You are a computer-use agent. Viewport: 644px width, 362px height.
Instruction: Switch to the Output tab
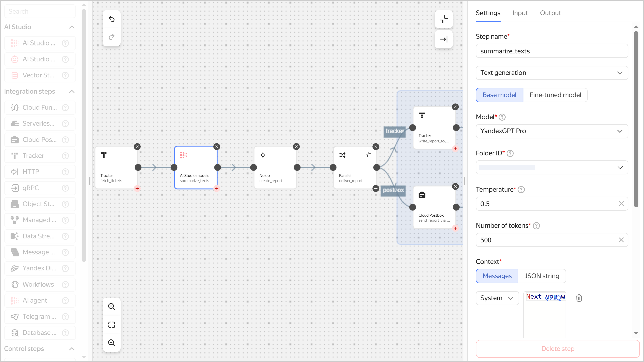click(550, 13)
